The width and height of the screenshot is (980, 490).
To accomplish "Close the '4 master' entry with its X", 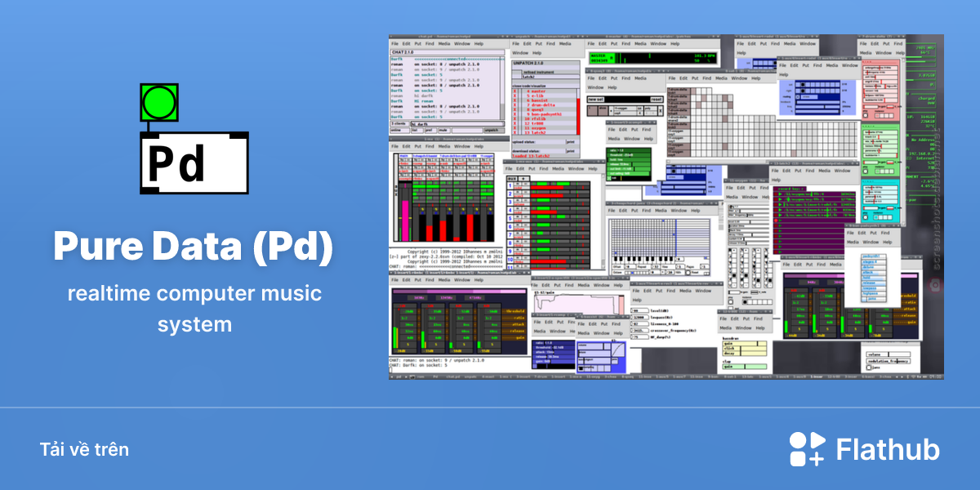I will point(514,91).
